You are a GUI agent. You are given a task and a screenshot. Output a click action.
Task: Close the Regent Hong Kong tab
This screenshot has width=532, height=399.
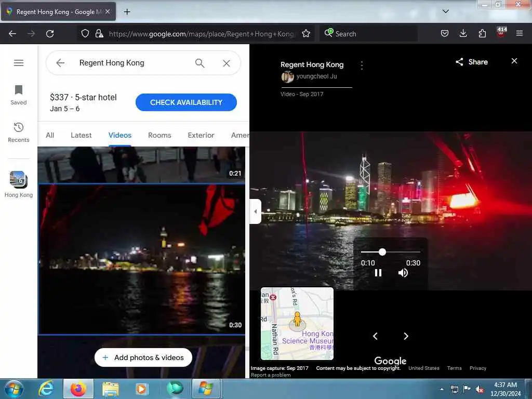tap(108, 11)
